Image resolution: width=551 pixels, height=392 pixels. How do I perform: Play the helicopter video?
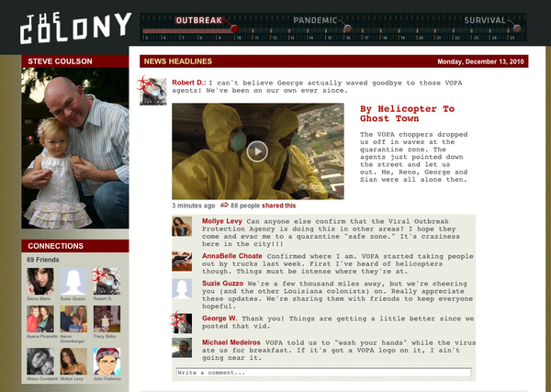click(257, 151)
